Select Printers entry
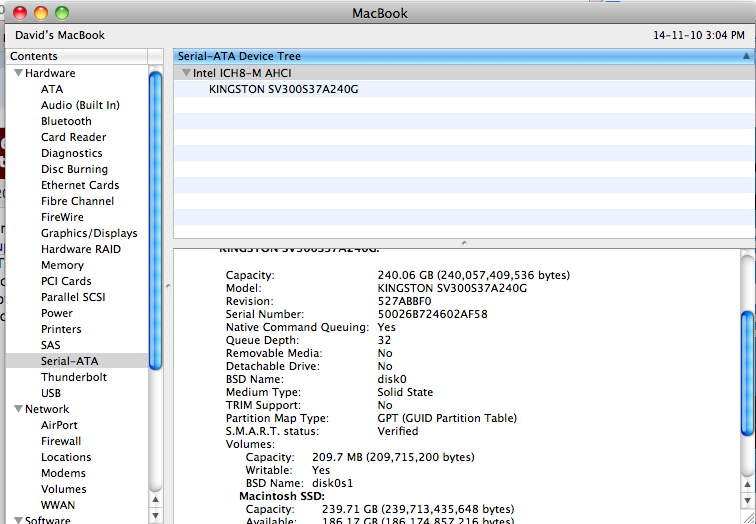The width and height of the screenshot is (756, 524). coord(61,329)
